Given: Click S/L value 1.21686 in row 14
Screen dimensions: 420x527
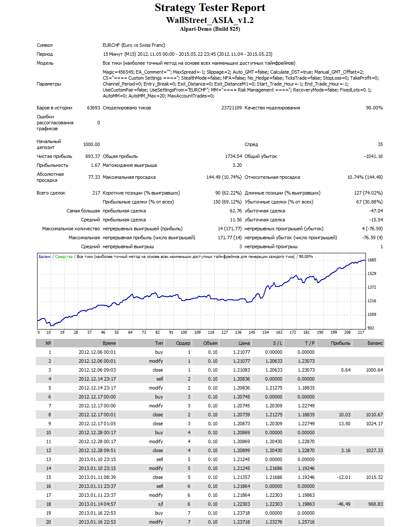Looking at the screenshot, I should coord(273,468).
